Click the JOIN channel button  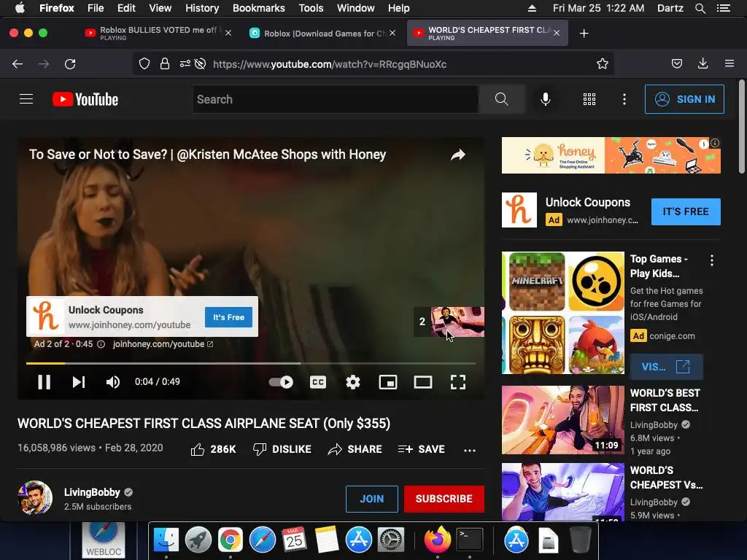(371, 499)
